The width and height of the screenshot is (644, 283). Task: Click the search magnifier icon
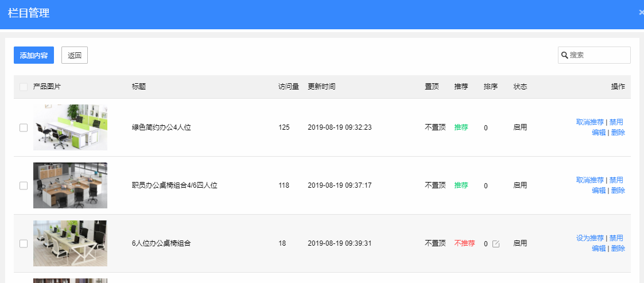coord(565,55)
